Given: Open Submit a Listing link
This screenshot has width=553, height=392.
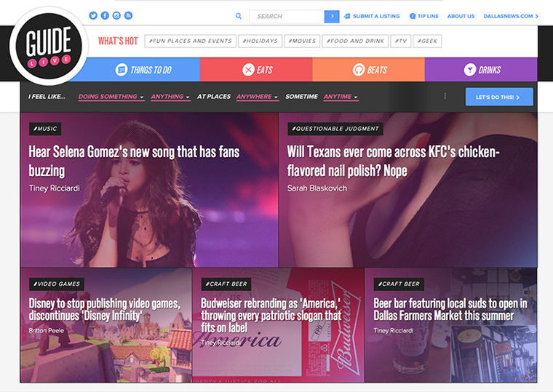Looking at the screenshot, I should tap(376, 16).
